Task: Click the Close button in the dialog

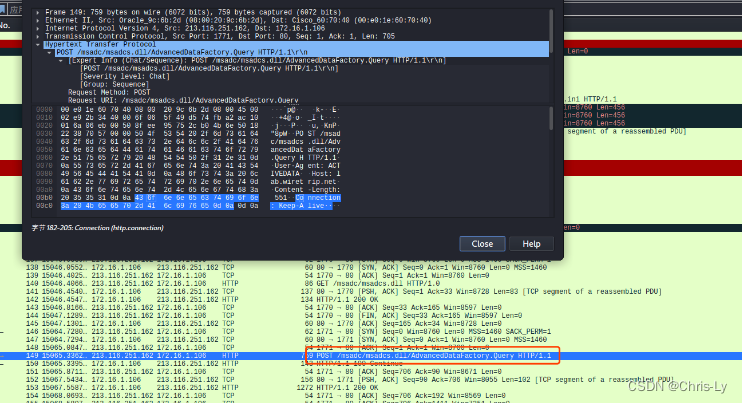Action: [482, 244]
